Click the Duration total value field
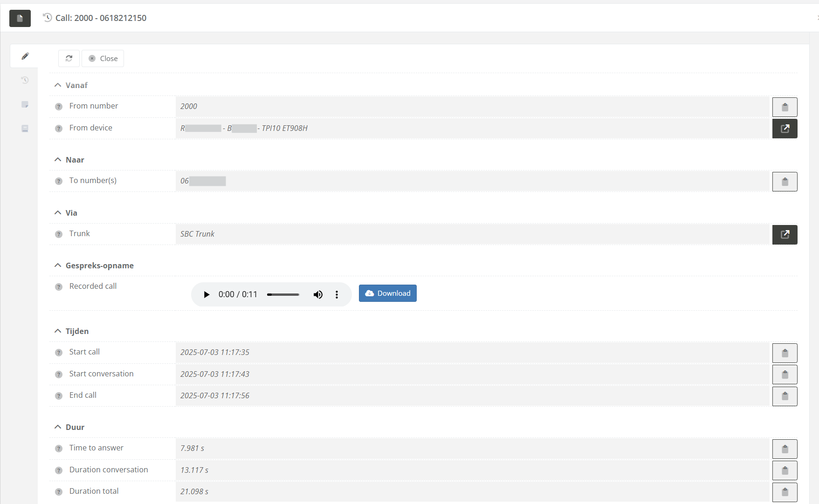 click(472, 491)
